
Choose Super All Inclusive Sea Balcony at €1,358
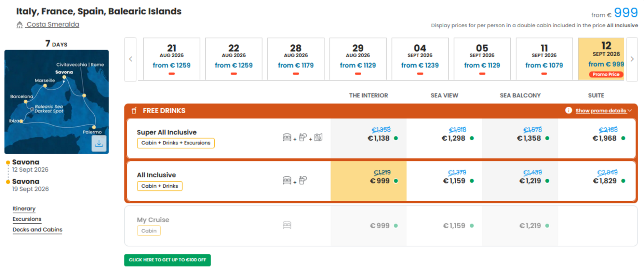point(520,138)
